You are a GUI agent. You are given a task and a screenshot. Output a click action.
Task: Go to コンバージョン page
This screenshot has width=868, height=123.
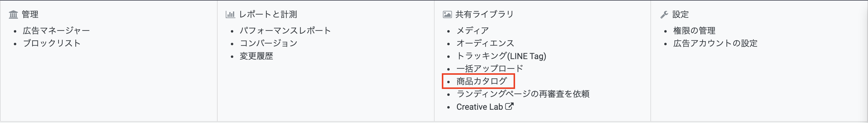tap(268, 43)
